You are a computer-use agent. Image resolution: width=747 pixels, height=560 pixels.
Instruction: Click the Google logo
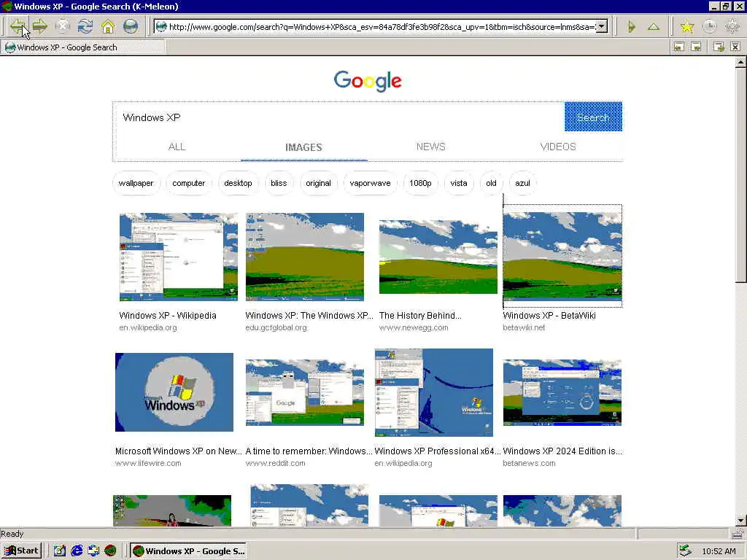368,81
